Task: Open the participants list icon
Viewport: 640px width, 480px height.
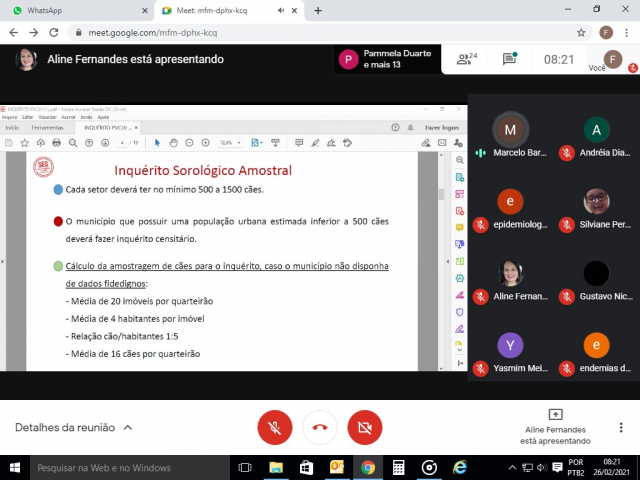Action: point(466,59)
